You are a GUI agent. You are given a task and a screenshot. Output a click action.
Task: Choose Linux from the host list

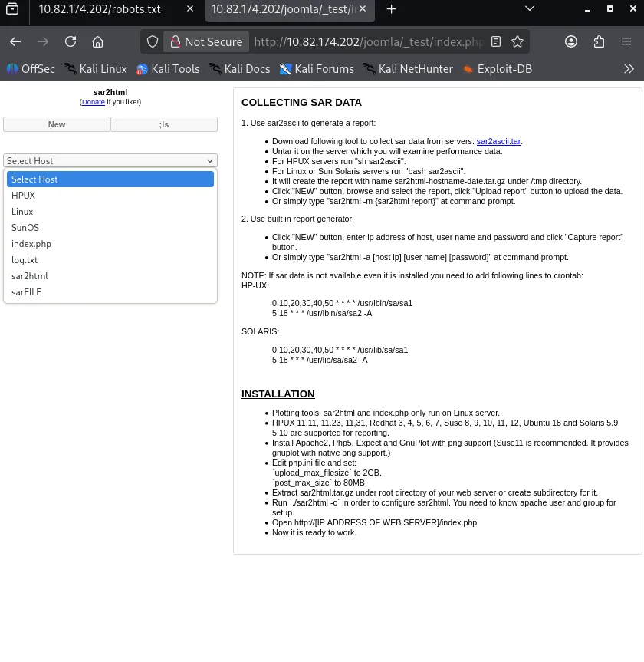pyautogui.click(x=22, y=212)
